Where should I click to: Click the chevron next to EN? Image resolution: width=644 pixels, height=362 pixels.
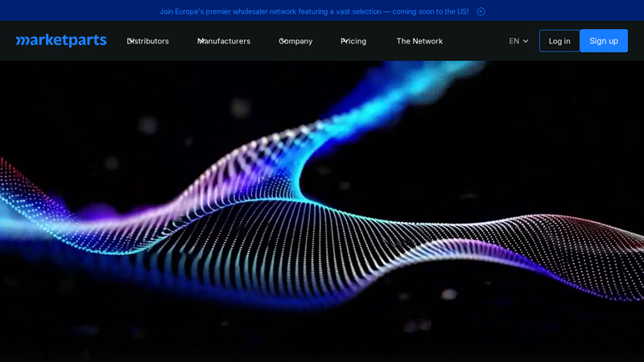526,41
